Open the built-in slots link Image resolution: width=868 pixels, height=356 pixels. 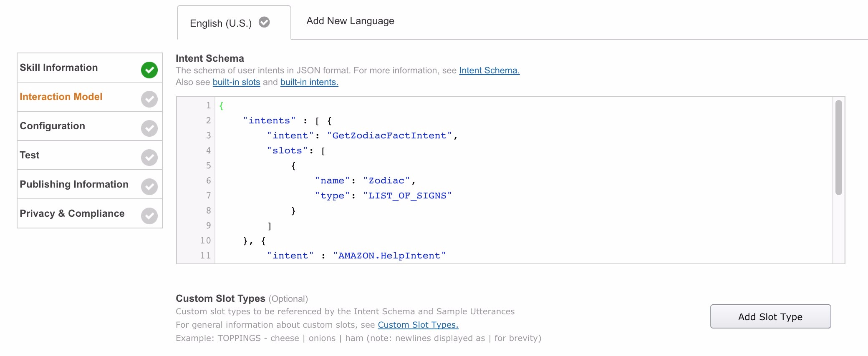(236, 82)
